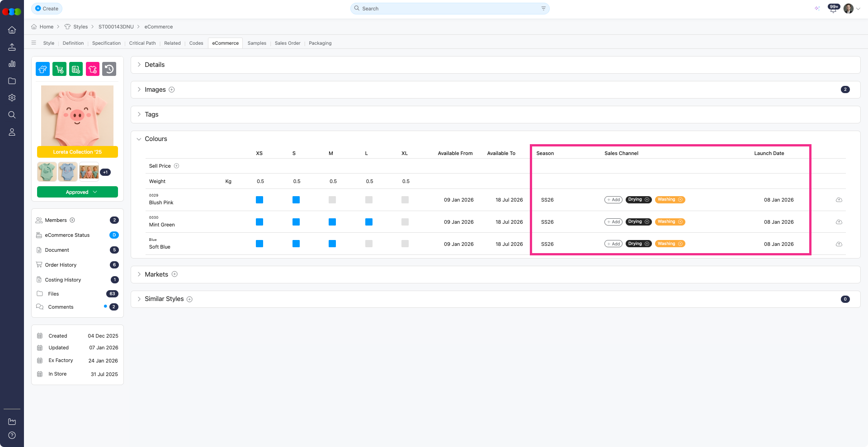Click search filter icon in search bar
868x447 pixels.
point(543,9)
